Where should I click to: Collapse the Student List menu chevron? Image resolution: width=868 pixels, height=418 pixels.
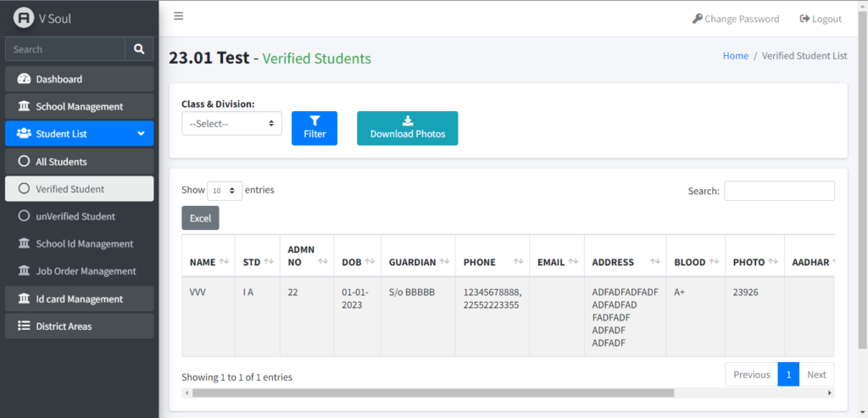click(x=142, y=133)
